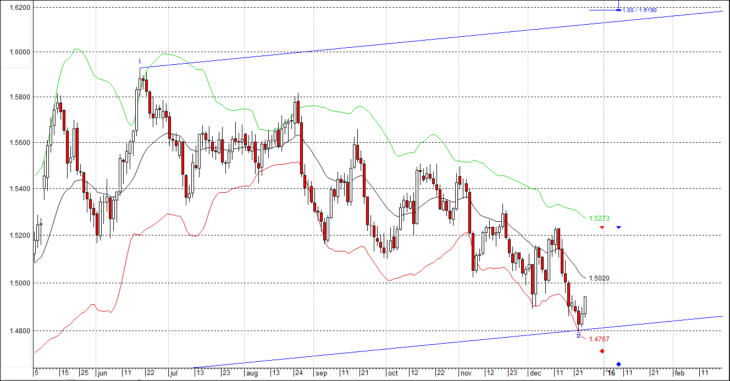The width and height of the screenshot is (730, 381).
Task: Click the 1.4800 price axis label
Action: (20, 331)
